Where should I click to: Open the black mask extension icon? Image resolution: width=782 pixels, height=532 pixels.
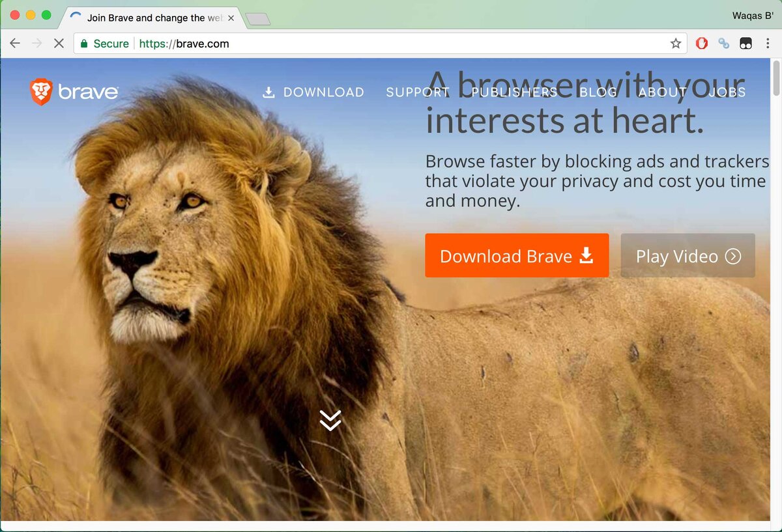746,44
